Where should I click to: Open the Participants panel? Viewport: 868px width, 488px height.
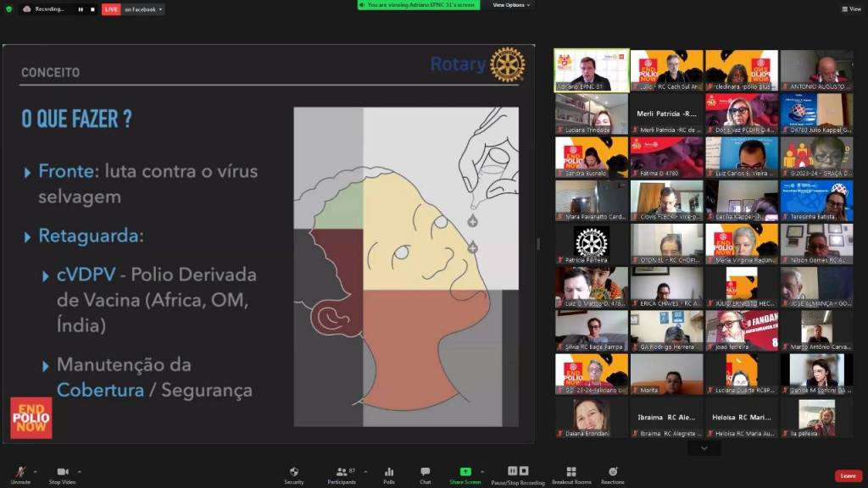point(342,474)
